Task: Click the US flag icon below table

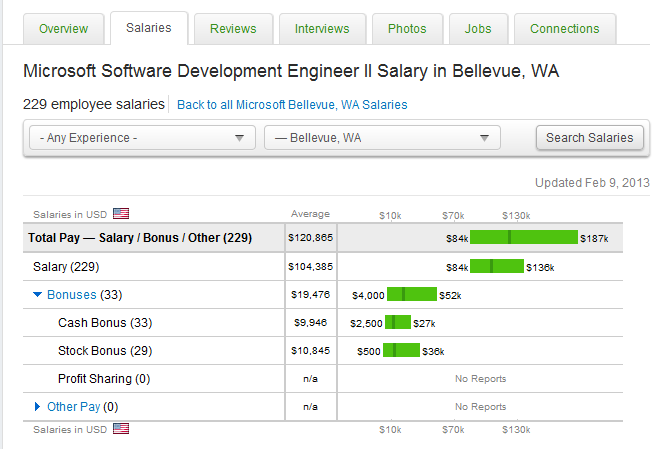Action: click(121, 429)
